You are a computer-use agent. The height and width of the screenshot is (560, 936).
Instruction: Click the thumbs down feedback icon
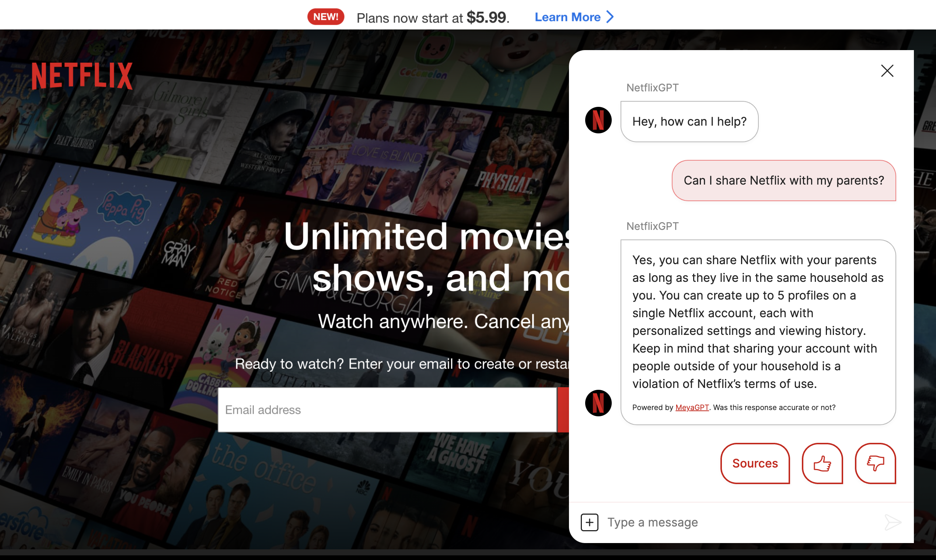coord(875,463)
